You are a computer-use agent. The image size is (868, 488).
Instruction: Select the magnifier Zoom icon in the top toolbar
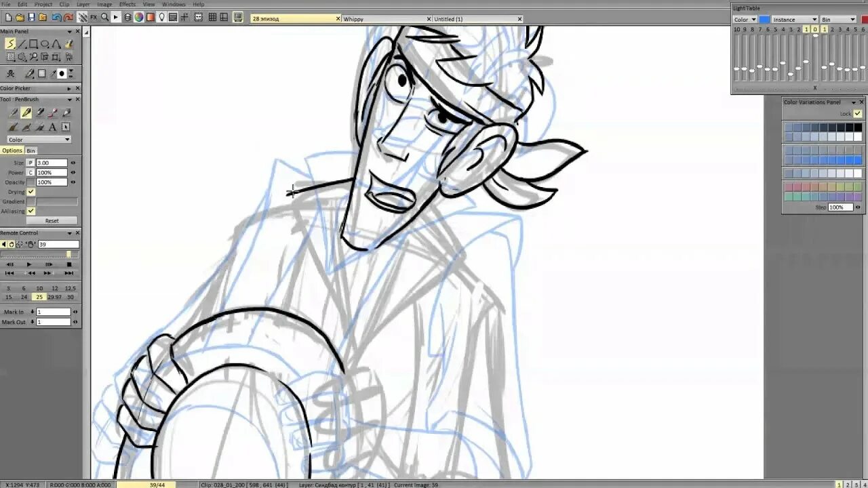coord(105,18)
